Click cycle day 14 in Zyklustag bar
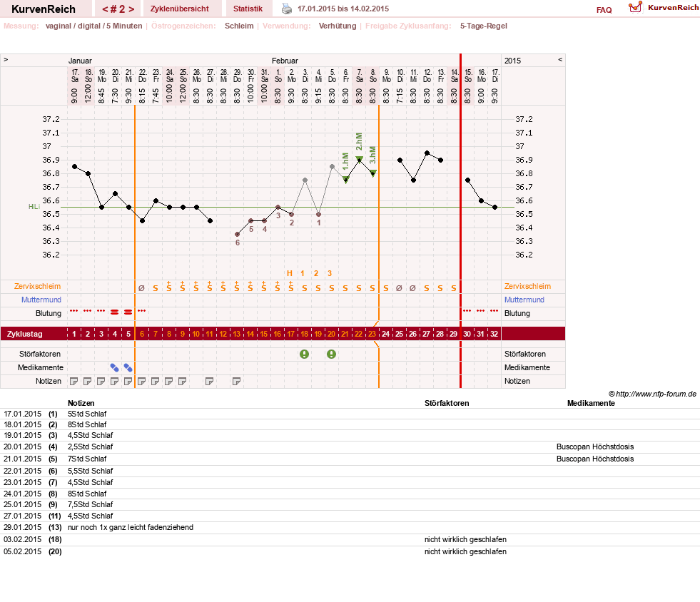700x602 pixels. coord(250,334)
